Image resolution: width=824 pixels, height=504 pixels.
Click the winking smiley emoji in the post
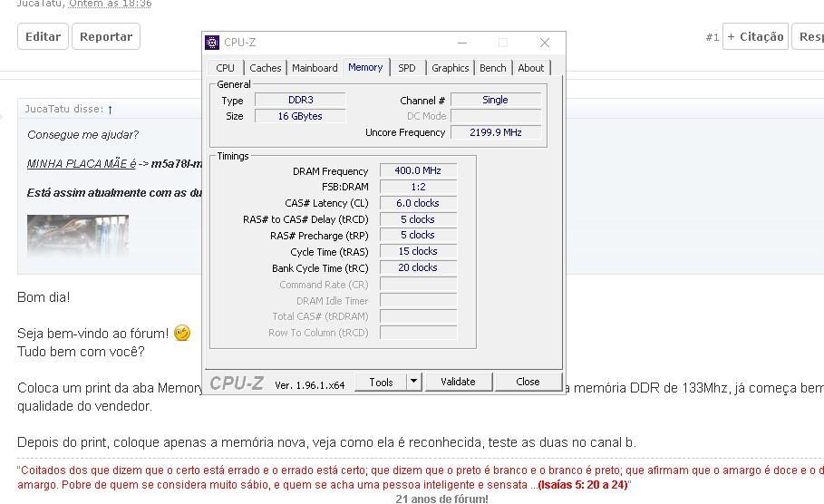(x=182, y=333)
